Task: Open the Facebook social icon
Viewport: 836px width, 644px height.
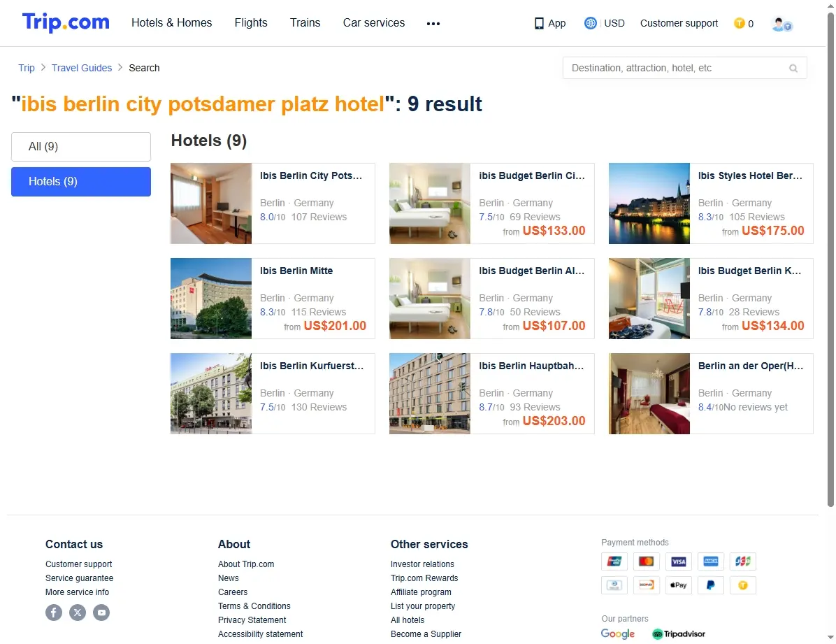Action: [54, 613]
